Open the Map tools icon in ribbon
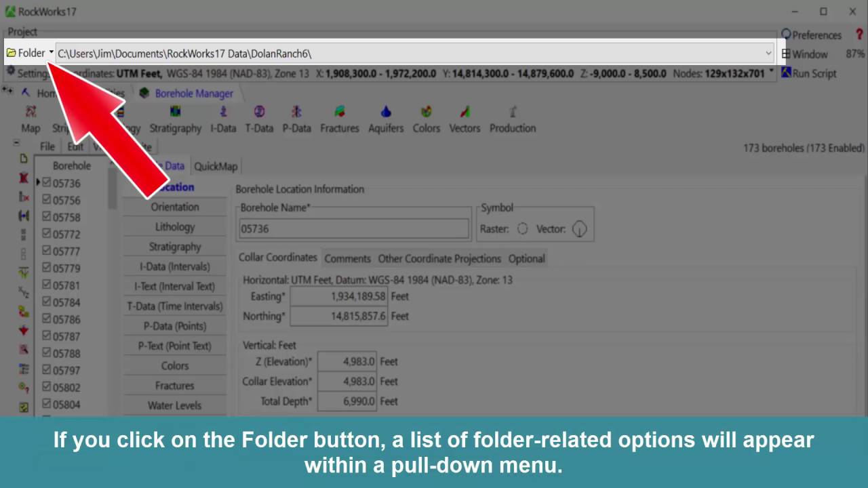This screenshot has height=488, width=868. click(x=31, y=119)
